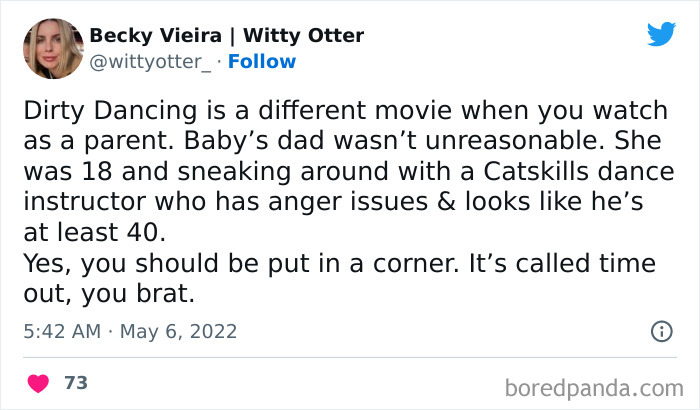
Task: View the 73 likes count
Action: 75,383
